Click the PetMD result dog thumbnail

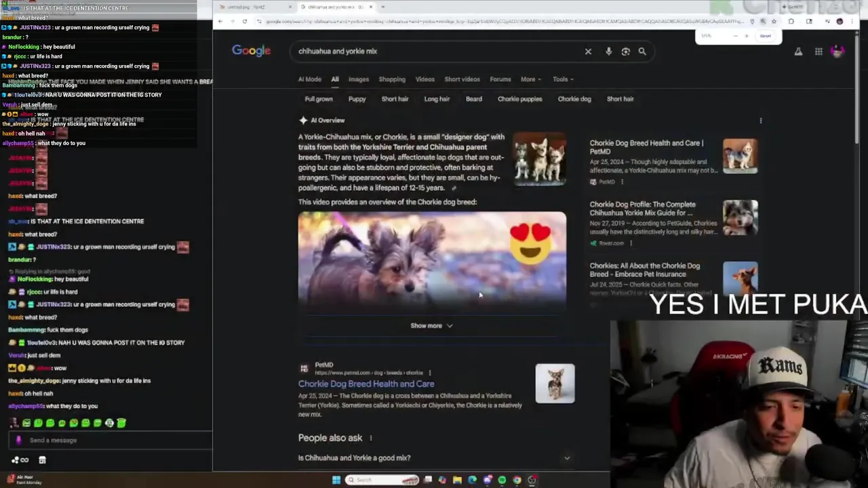[555, 384]
